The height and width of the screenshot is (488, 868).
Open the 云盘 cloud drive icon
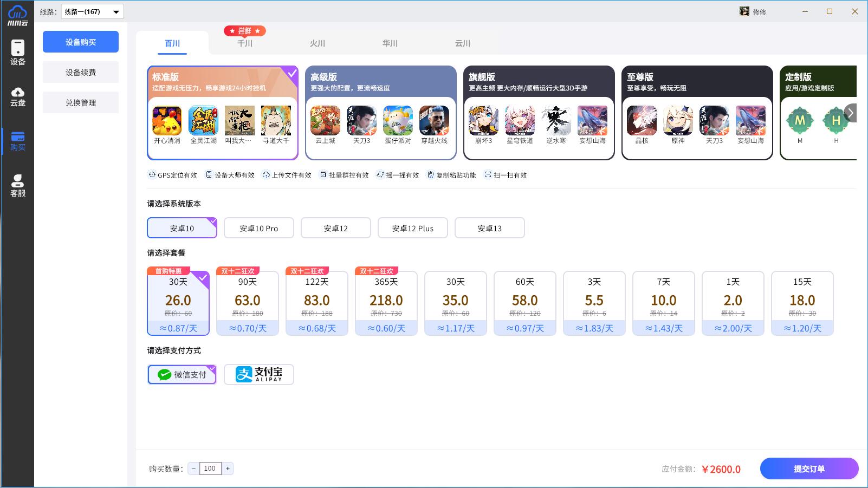[17, 96]
